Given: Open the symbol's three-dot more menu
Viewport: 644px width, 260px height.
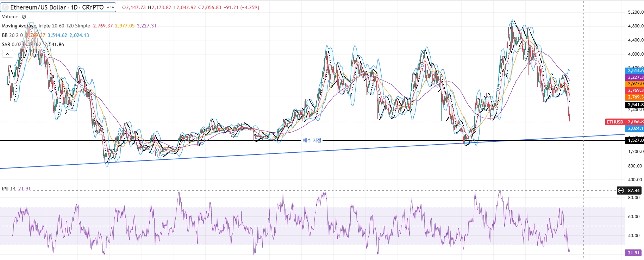Looking at the screenshot, I should pos(111,7).
